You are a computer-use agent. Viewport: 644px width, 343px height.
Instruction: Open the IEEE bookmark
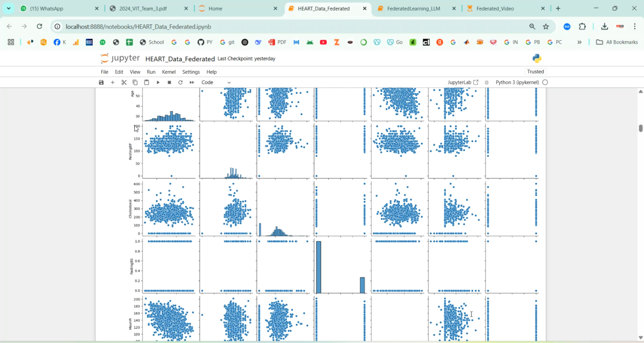89,42
